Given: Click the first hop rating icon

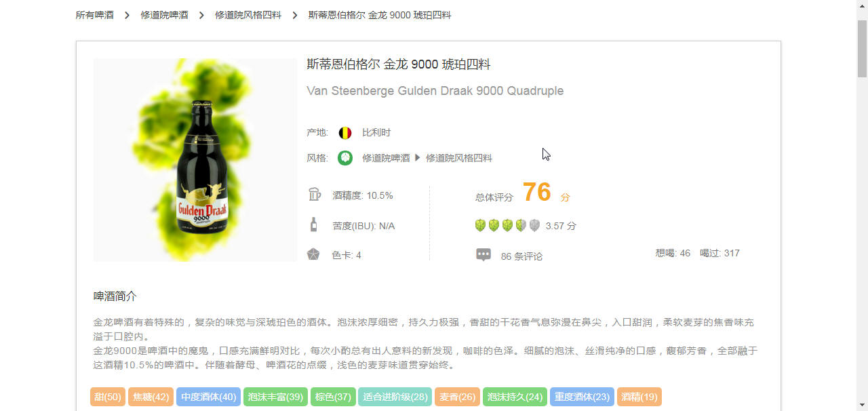Looking at the screenshot, I should click(480, 225).
